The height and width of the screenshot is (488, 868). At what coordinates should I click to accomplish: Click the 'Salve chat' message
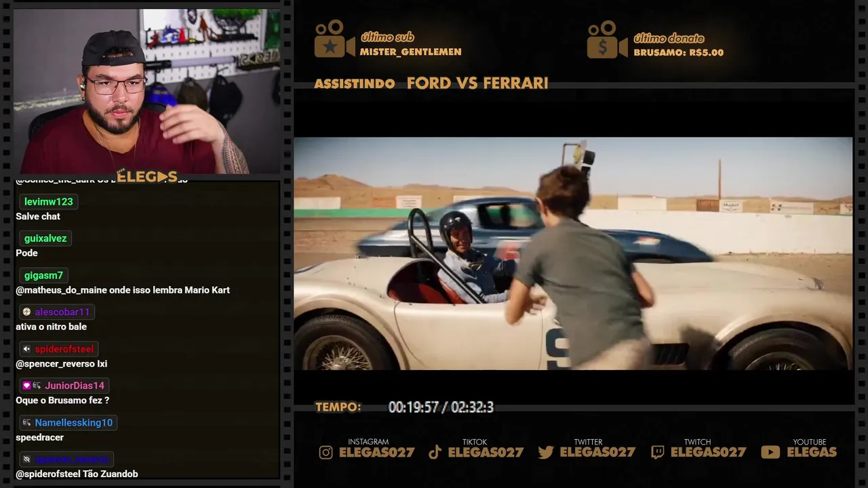38,216
